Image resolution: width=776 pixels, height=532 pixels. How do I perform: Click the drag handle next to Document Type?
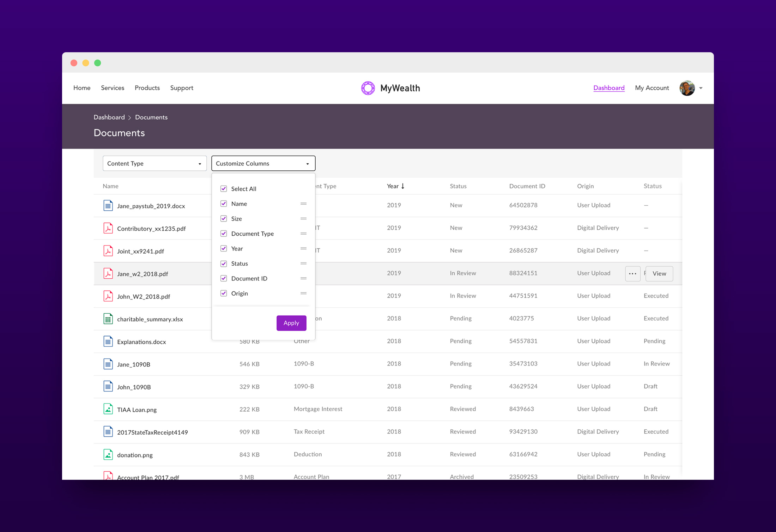(x=303, y=233)
